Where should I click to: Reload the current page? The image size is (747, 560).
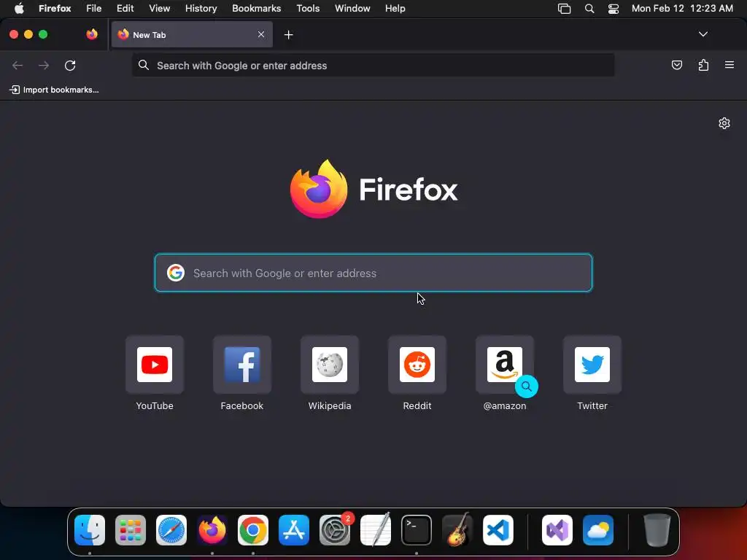(x=70, y=65)
